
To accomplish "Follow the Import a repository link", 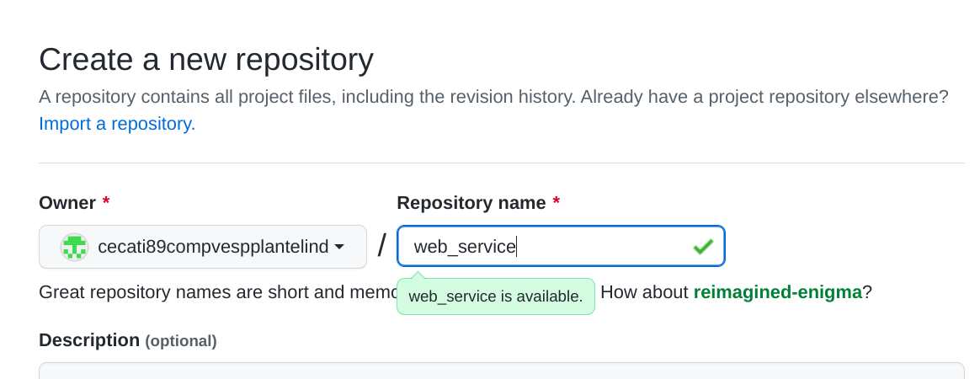I will (117, 124).
